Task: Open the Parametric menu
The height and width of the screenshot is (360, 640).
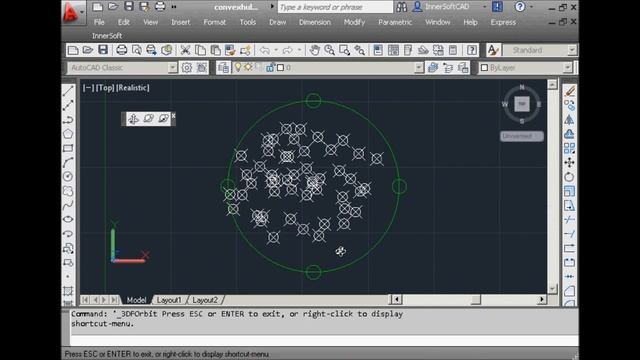Action: [395, 22]
